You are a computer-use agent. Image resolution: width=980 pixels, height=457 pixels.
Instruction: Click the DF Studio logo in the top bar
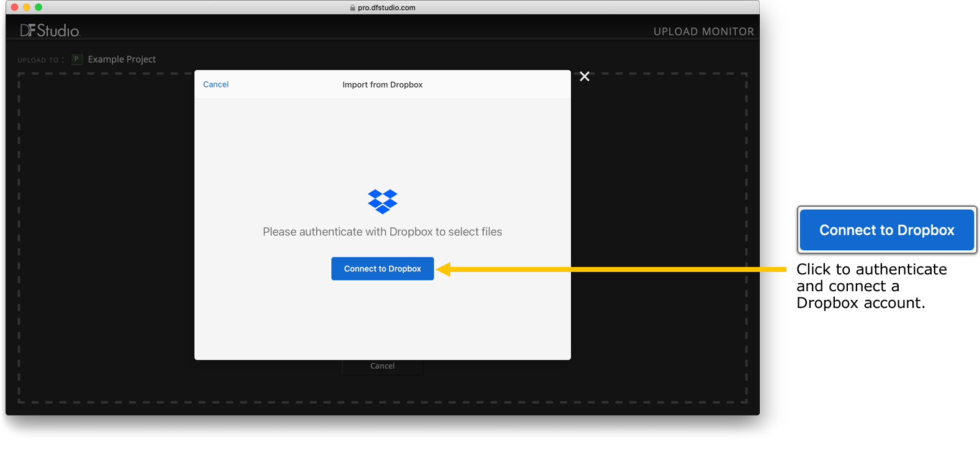(x=50, y=30)
